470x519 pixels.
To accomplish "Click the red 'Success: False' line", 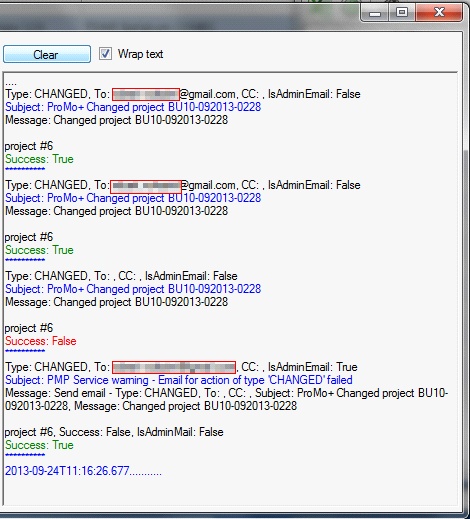I will pos(41,341).
